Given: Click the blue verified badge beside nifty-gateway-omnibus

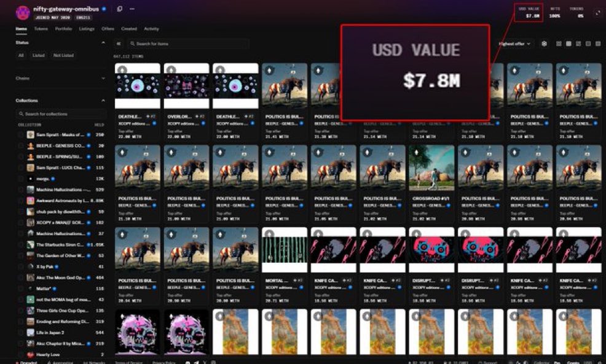Looking at the screenshot, I should click(x=104, y=9).
